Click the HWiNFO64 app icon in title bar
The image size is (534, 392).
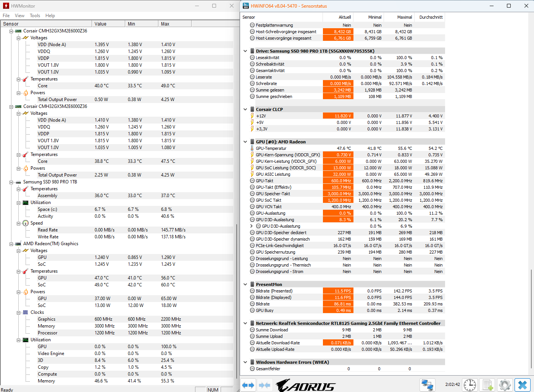(246, 6)
